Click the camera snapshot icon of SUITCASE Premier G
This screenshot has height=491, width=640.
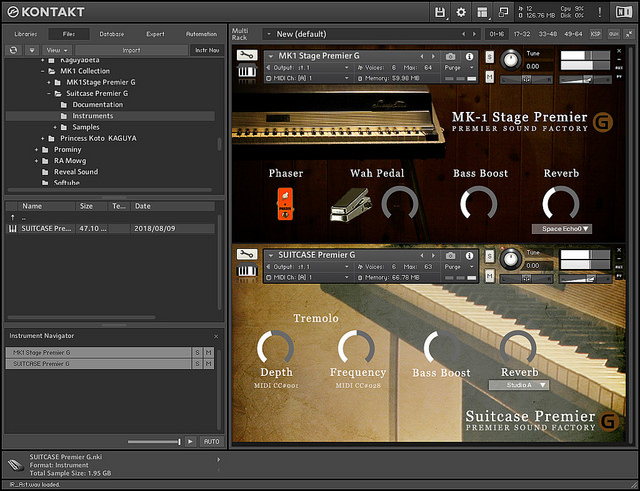point(450,255)
